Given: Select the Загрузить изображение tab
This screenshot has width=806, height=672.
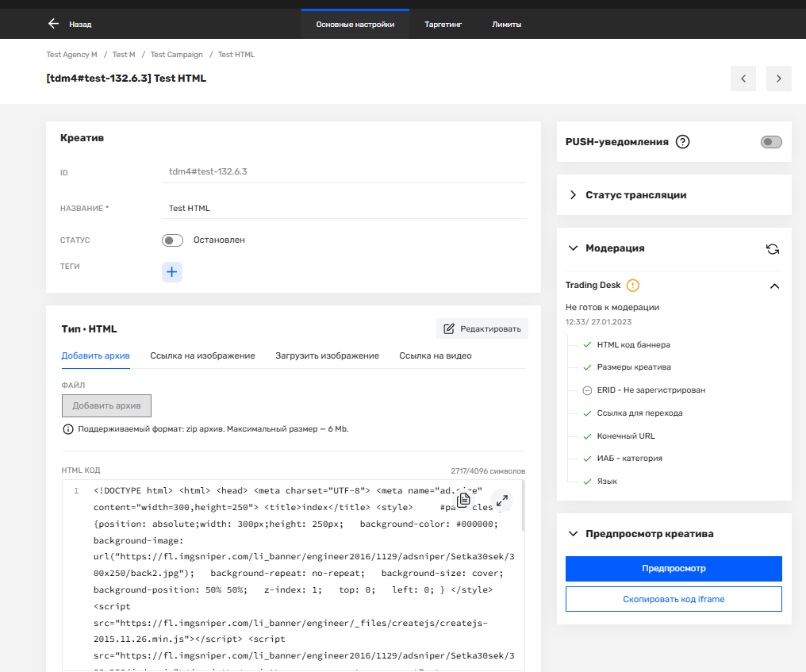Looking at the screenshot, I should (x=327, y=355).
